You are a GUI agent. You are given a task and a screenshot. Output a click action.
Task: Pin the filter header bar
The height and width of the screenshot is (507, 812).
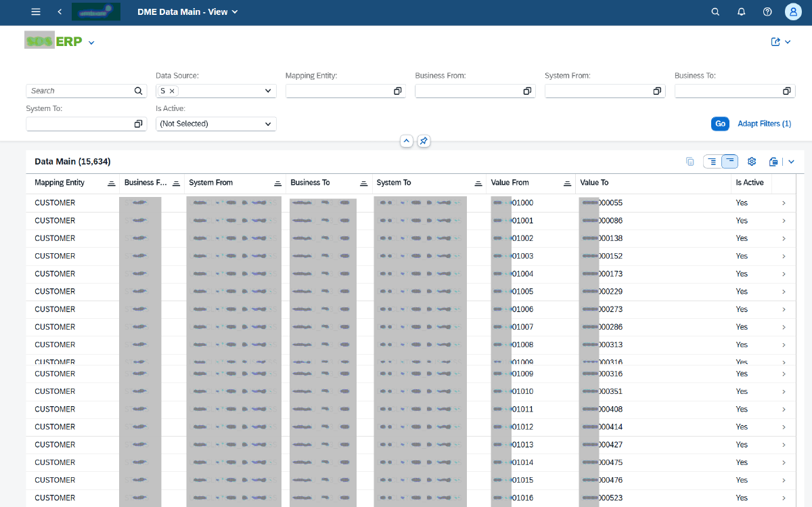[424, 141]
